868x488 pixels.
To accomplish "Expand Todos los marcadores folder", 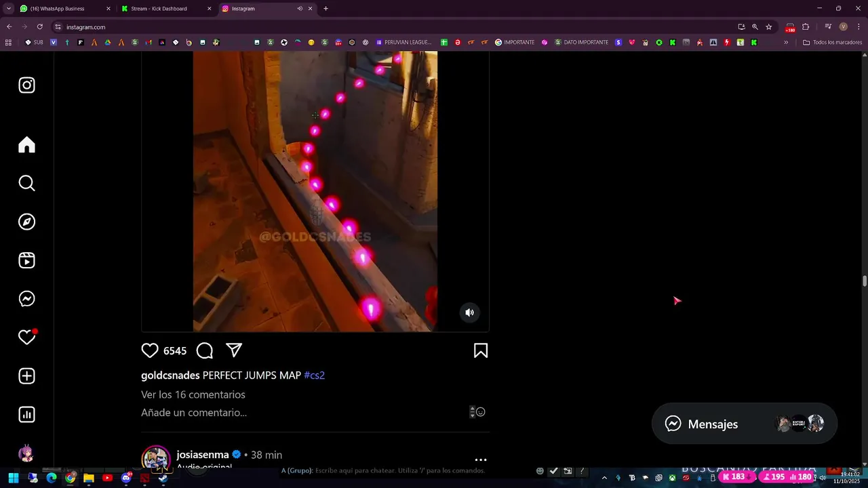I will pyautogui.click(x=832, y=43).
